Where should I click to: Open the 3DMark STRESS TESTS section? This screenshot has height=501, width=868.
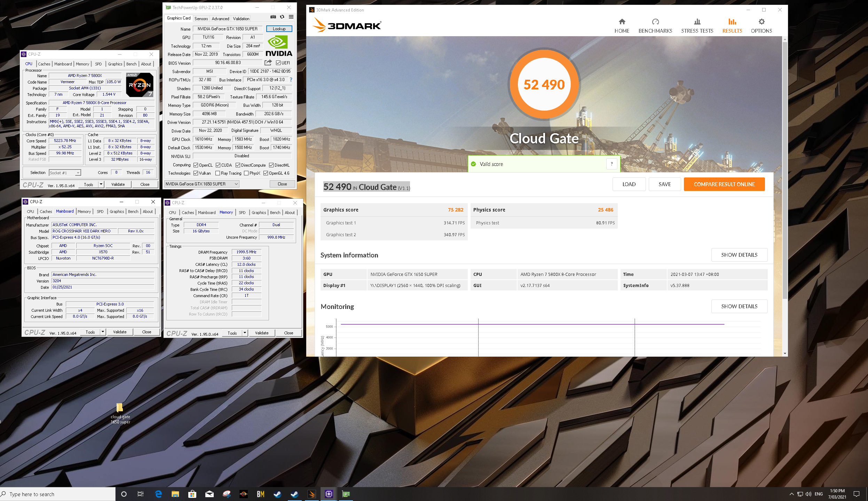pos(697,26)
